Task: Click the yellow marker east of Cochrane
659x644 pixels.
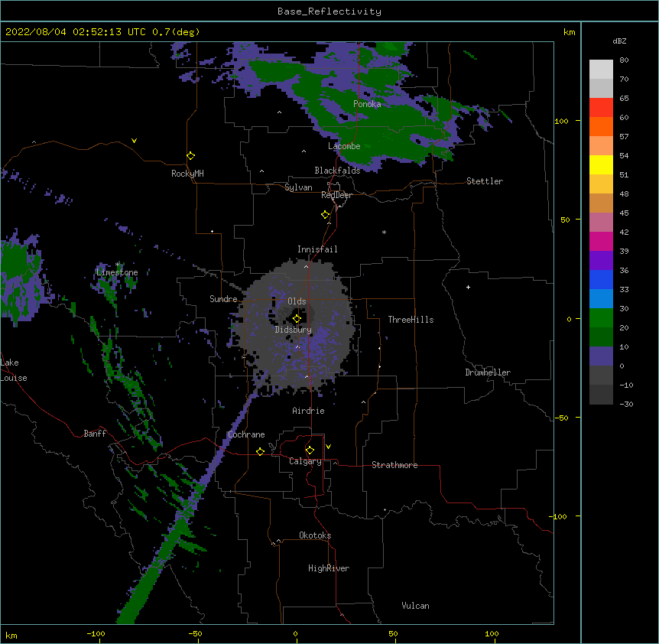Action: point(260,451)
